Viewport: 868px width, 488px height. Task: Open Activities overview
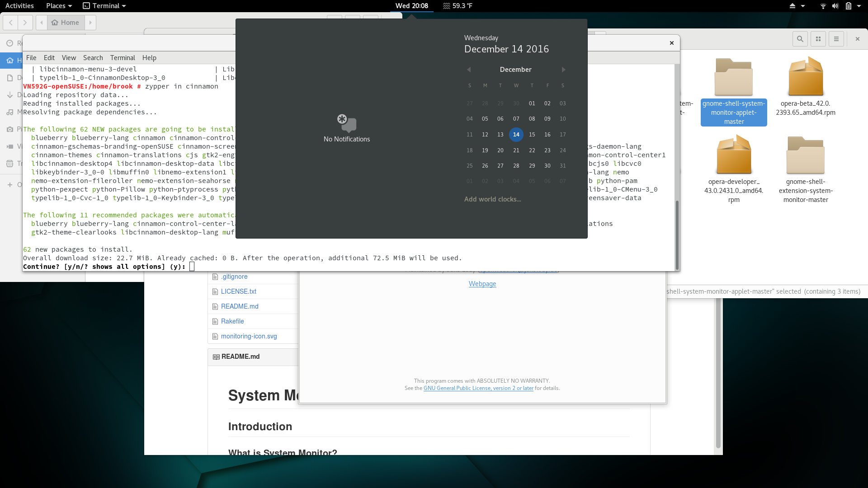tap(19, 6)
